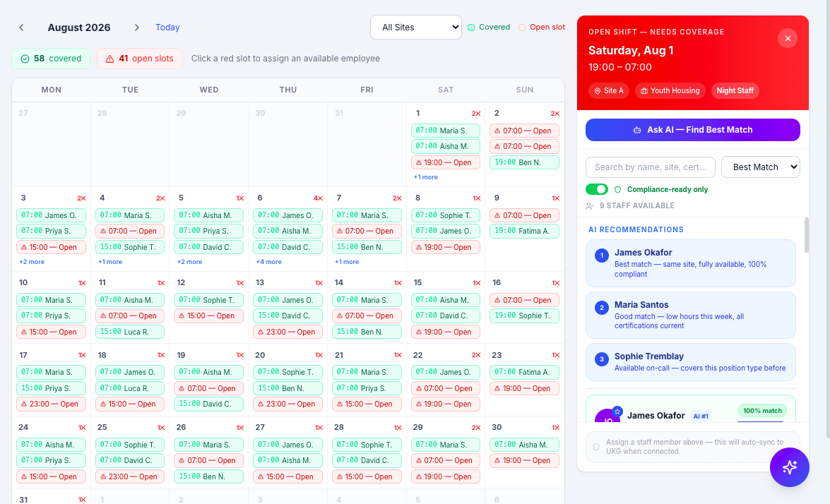The height and width of the screenshot is (504, 830).
Task: Select 07:00 Luca R. shift on August 18
Action: pyautogui.click(x=130, y=388)
